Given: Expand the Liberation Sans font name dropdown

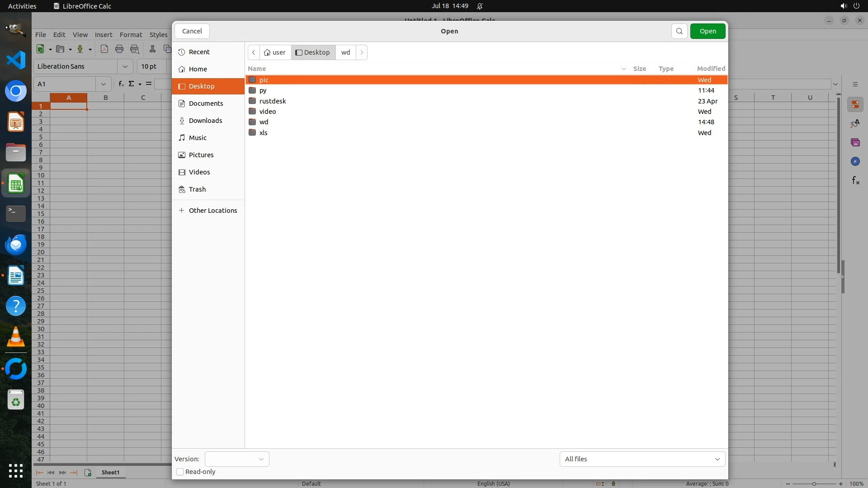Looking at the screenshot, I should [x=125, y=66].
